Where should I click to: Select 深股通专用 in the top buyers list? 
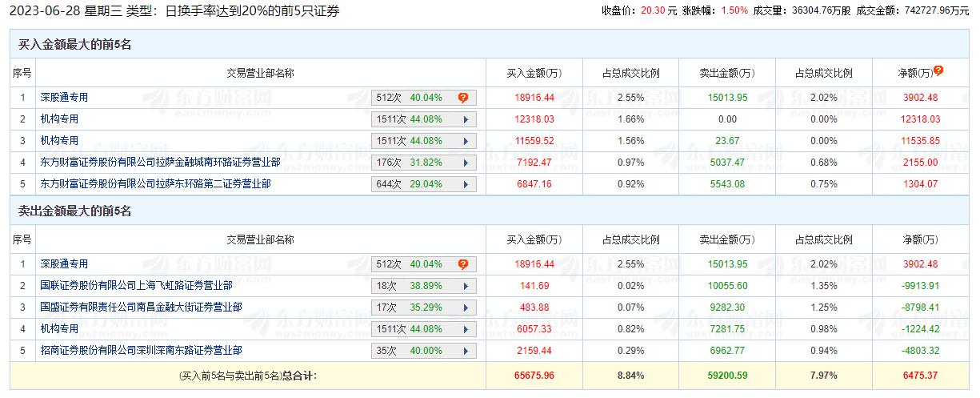click(64, 98)
